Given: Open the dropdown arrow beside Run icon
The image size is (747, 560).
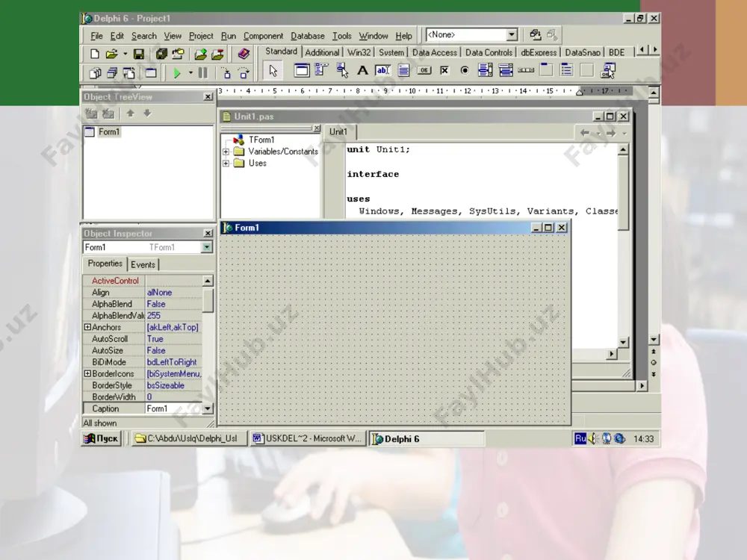Looking at the screenshot, I should pyautogui.click(x=190, y=73).
